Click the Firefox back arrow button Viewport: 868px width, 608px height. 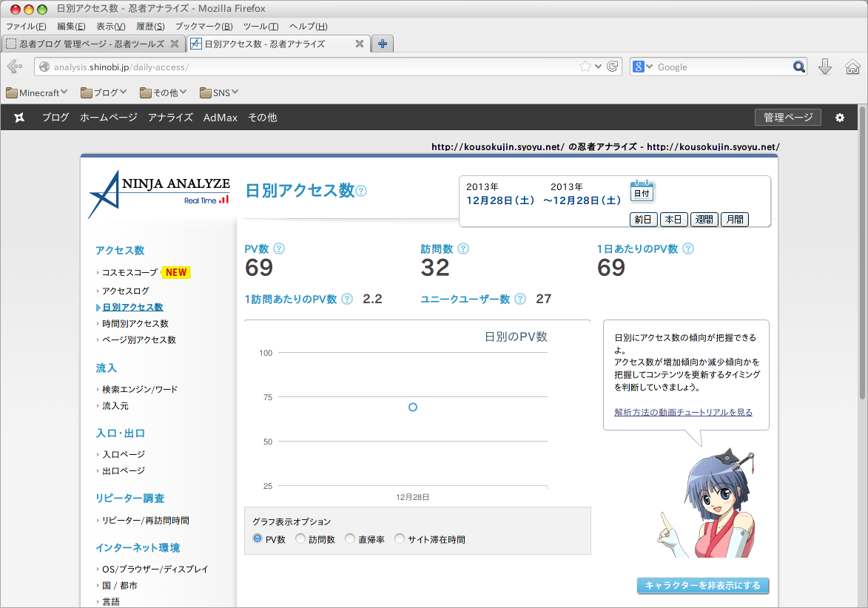click(x=15, y=67)
